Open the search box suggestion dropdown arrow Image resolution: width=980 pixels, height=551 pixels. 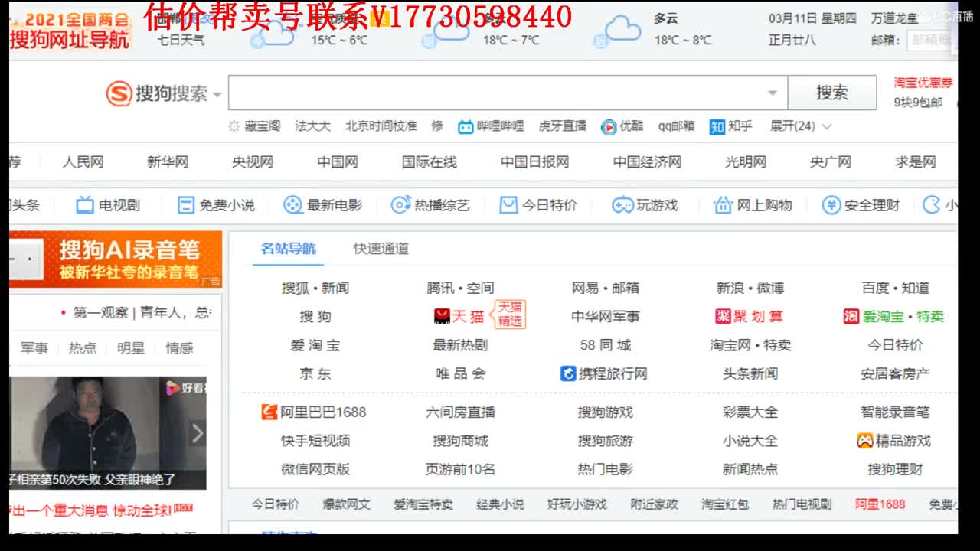(772, 93)
